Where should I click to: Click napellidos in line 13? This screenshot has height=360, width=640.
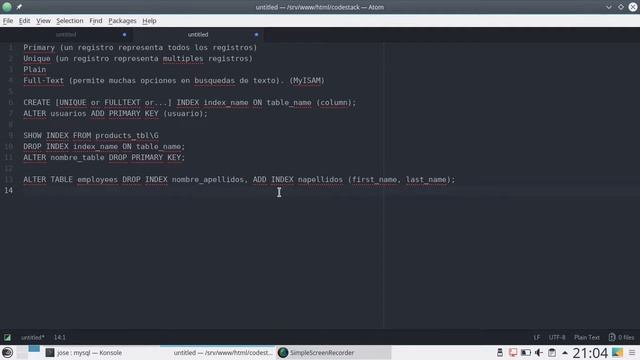click(320, 180)
